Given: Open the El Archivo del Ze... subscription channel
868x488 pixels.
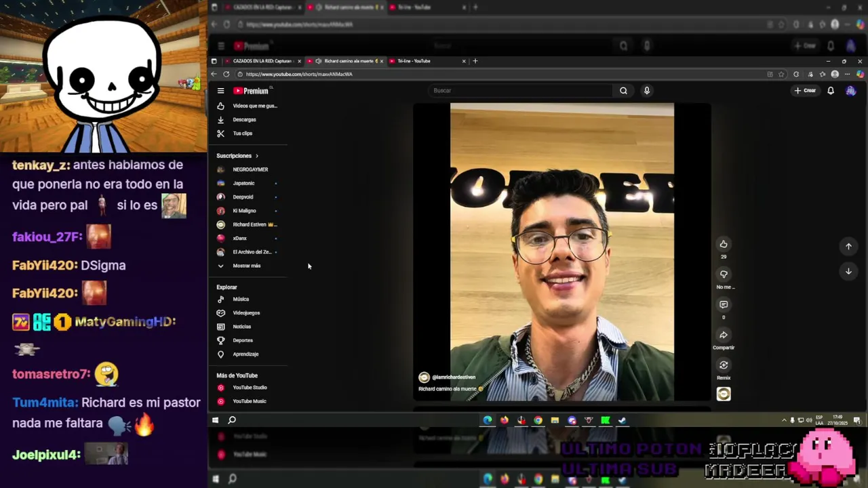Looking at the screenshot, I should pos(248,252).
